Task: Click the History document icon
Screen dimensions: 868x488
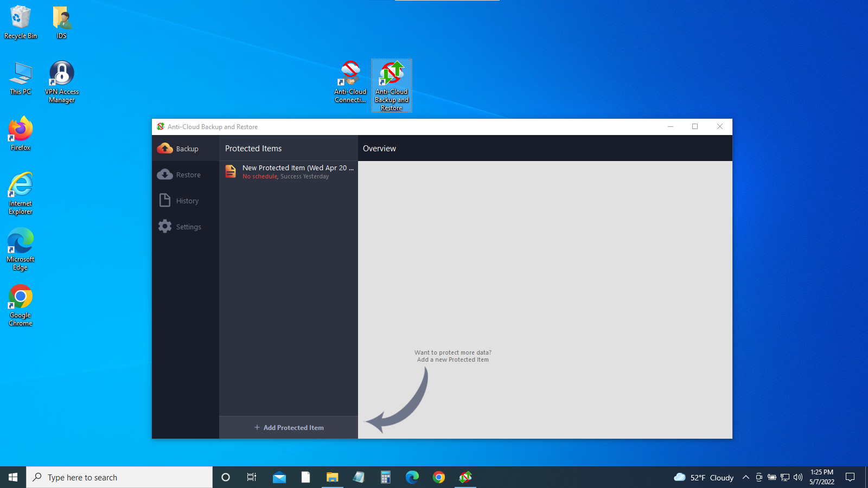Action: pyautogui.click(x=165, y=200)
